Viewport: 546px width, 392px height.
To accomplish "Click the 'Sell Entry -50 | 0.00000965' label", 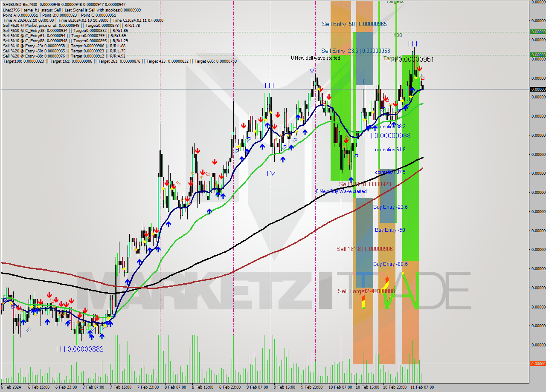I will coord(354,24).
